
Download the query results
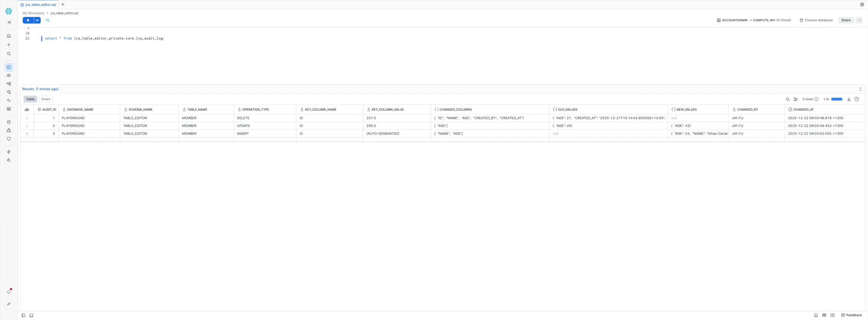pos(849,99)
